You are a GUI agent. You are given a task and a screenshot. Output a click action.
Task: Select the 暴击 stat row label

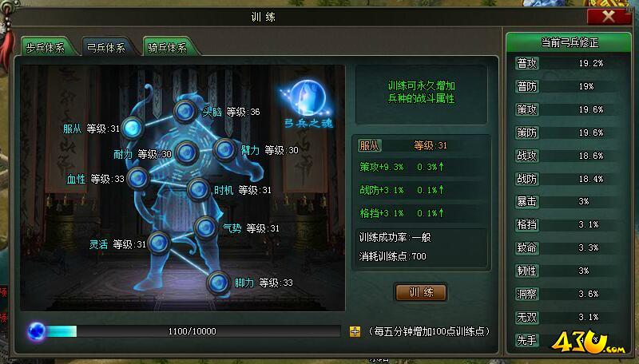click(527, 201)
